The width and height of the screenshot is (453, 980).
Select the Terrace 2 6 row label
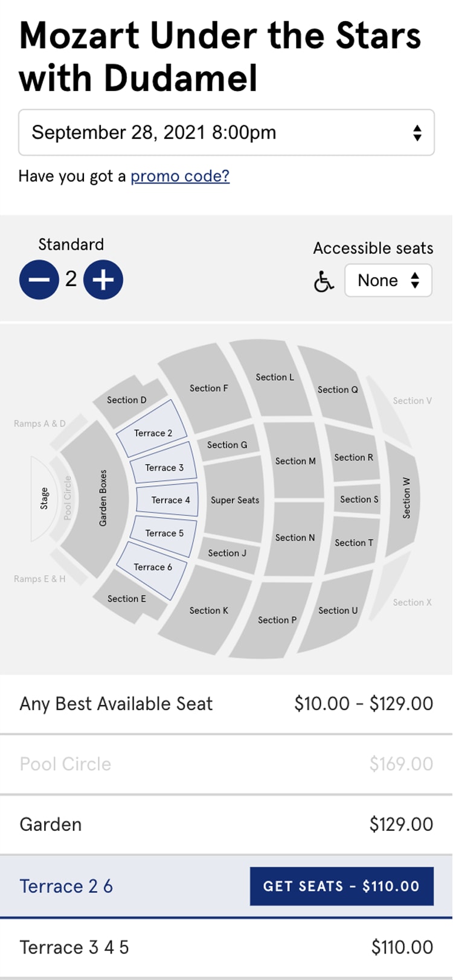click(x=66, y=886)
